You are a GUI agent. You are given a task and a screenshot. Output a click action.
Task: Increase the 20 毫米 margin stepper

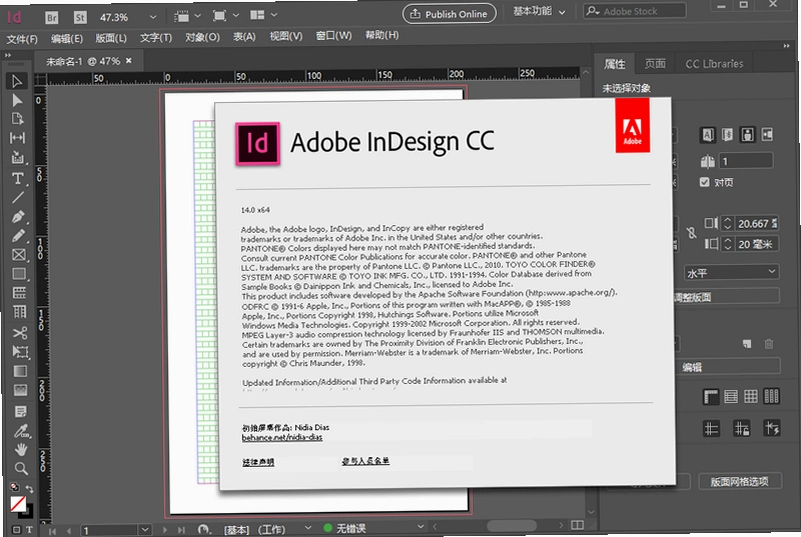coord(728,241)
